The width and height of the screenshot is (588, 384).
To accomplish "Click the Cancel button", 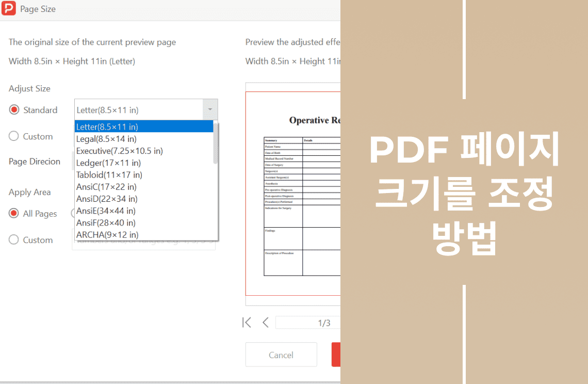I will tap(281, 355).
